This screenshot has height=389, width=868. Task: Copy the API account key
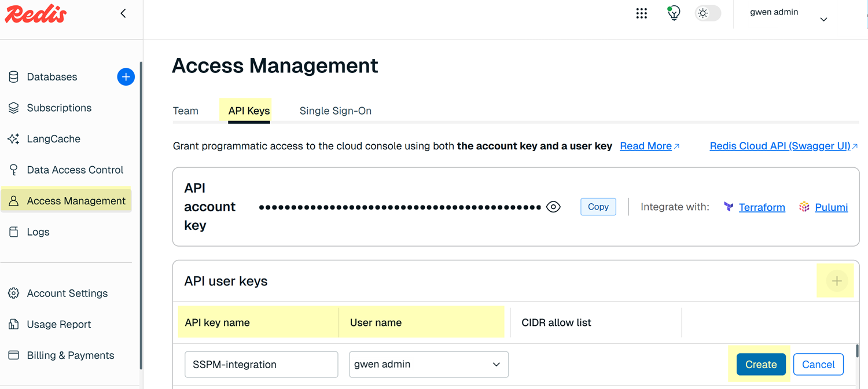point(598,207)
